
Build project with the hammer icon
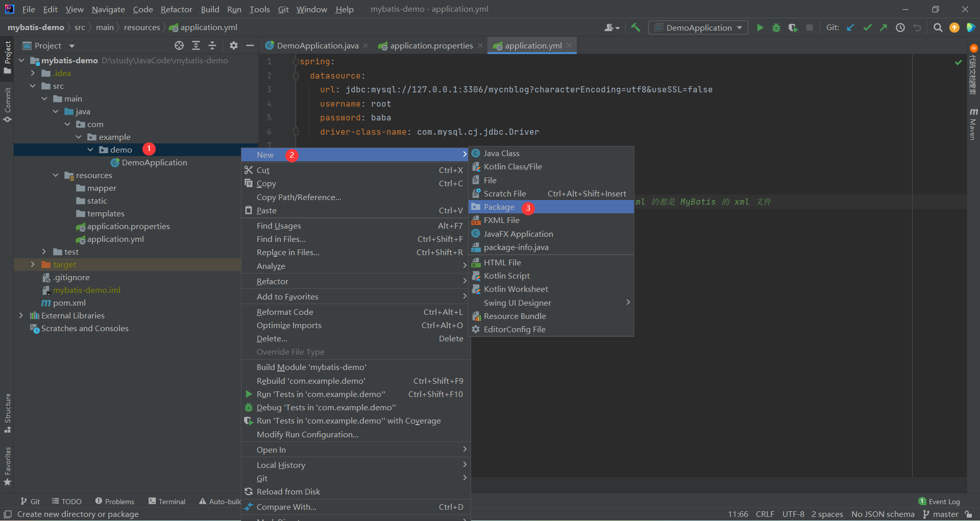pos(635,28)
